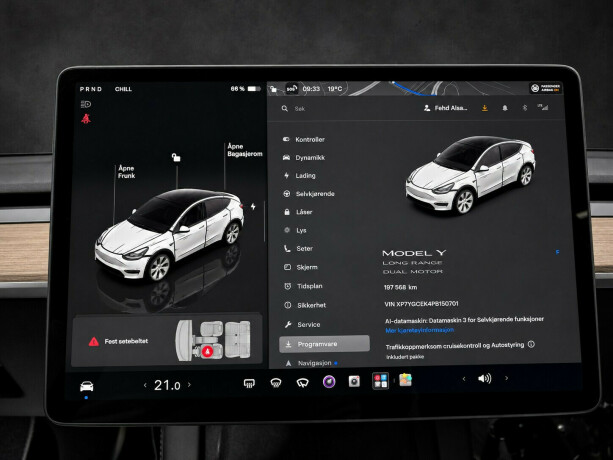Tap the 66 % battery indicator
The height and width of the screenshot is (460, 613).
click(246, 89)
